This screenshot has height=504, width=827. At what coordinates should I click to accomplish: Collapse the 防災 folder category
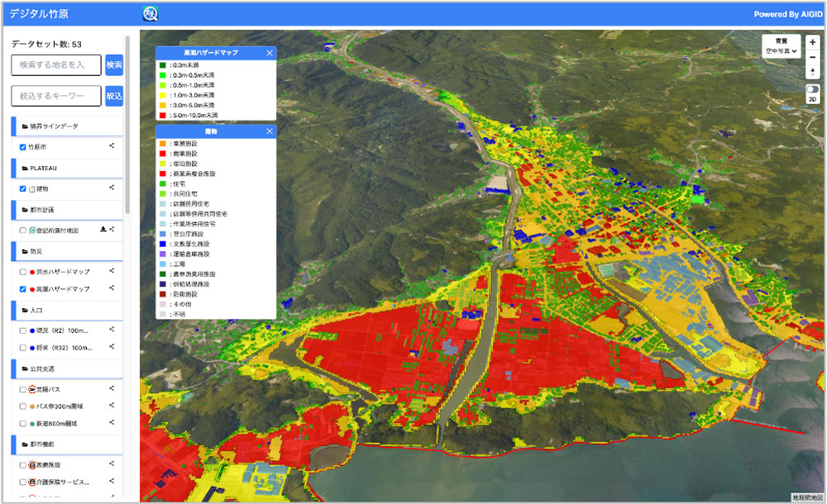click(x=33, y=252)
